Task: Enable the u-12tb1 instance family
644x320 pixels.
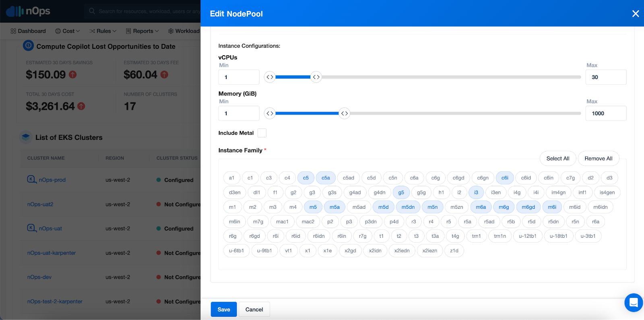Action: 528,236
